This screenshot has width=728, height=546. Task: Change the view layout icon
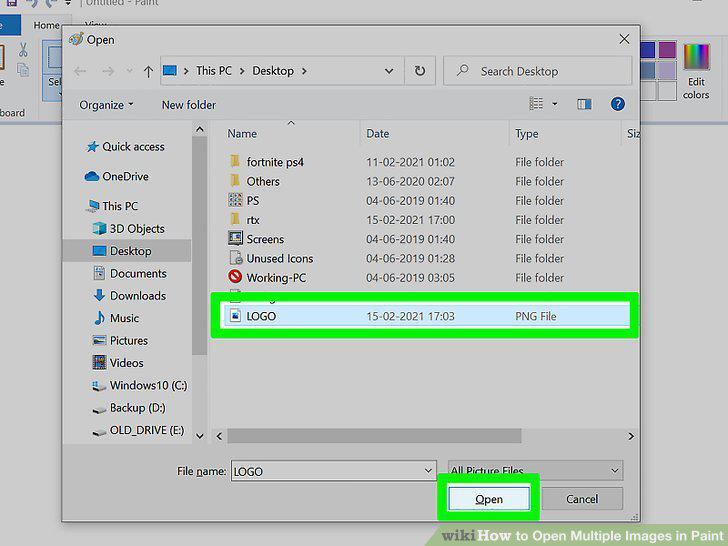coord(536,104)
